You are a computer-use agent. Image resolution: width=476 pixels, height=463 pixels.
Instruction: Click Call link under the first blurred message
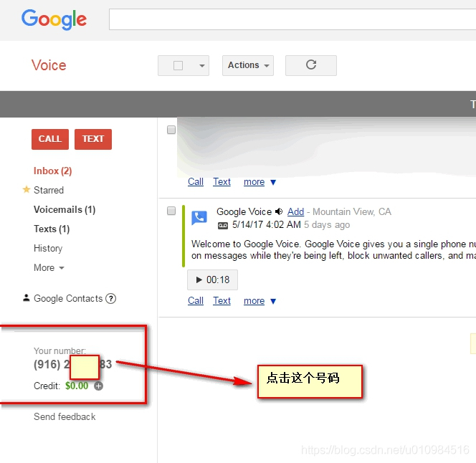pyautogui.click(x=196, y=182)
